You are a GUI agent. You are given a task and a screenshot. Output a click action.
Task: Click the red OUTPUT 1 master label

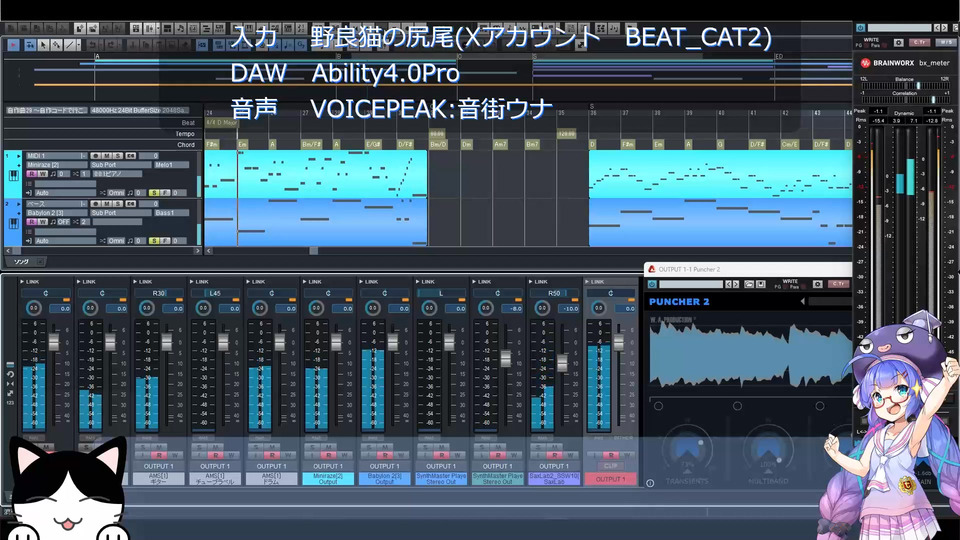(610, 479)
